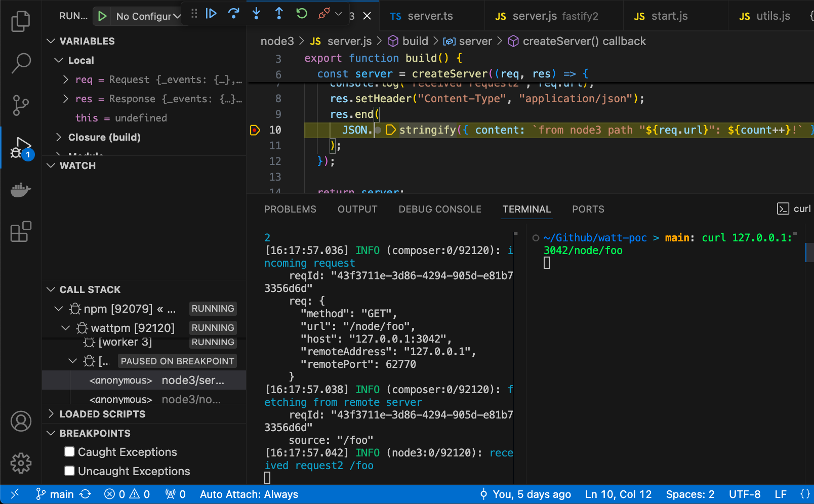Click the debug Step Out button
The height and width of the screenshot is (504, 814).
pos(279,14)
